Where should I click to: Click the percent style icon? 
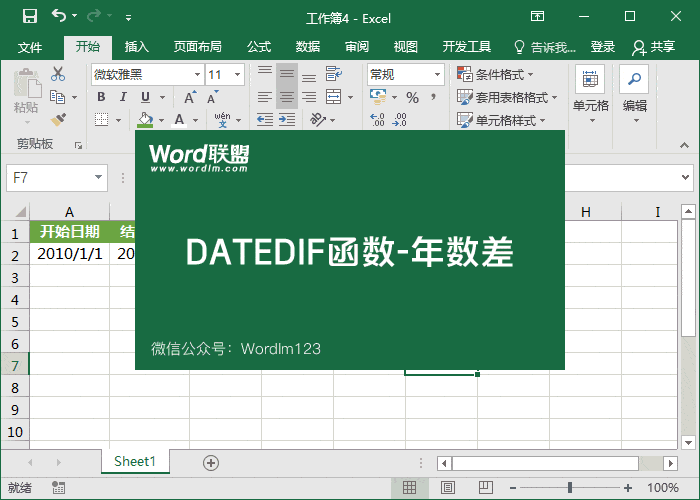[412, 97]
